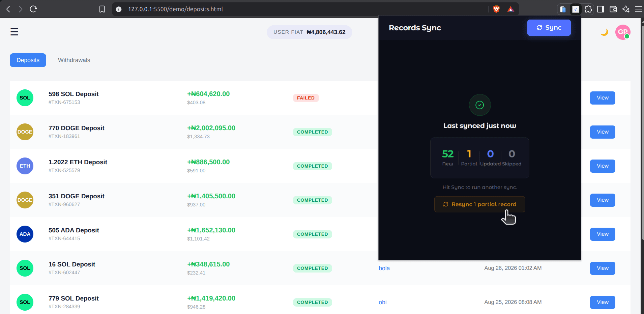This screenshot has height=314, width=644.
Task: Resync 1 partial record
Action: point(479,204)
